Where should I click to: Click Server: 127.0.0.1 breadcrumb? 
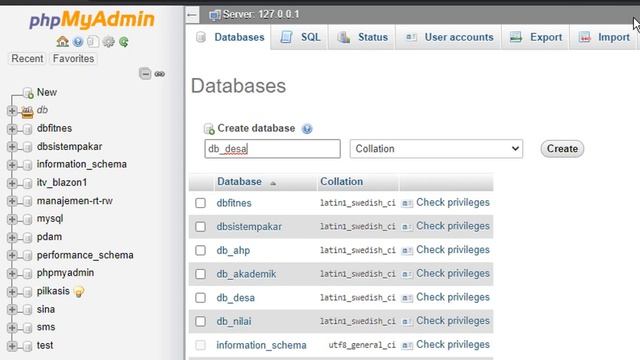261,15
